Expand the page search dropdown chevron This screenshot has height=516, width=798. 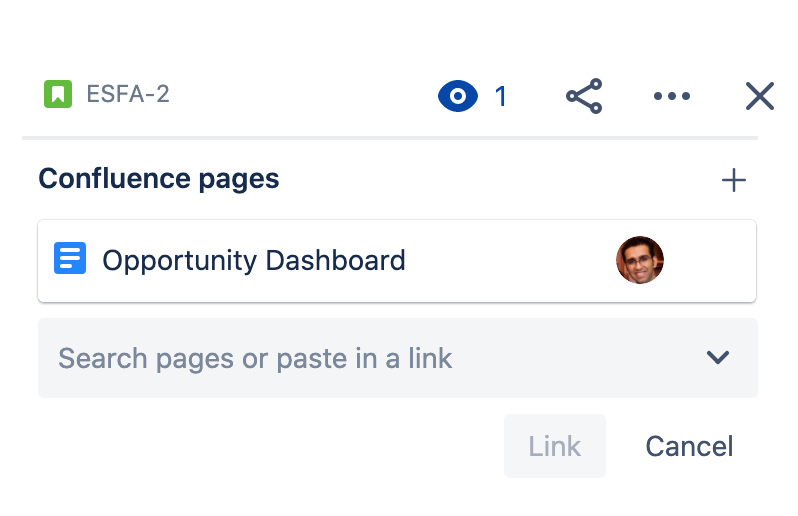(718, 357)
